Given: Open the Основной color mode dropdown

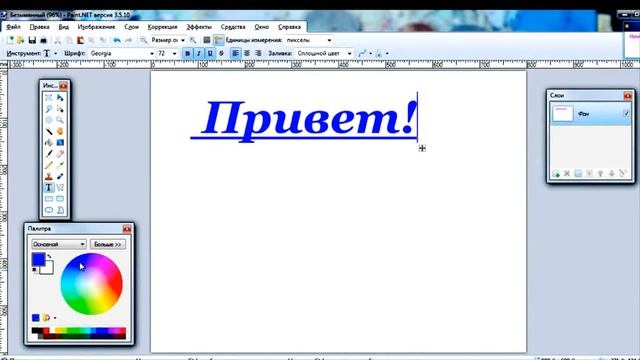Looking at the screenshot, I should (59, 244).
